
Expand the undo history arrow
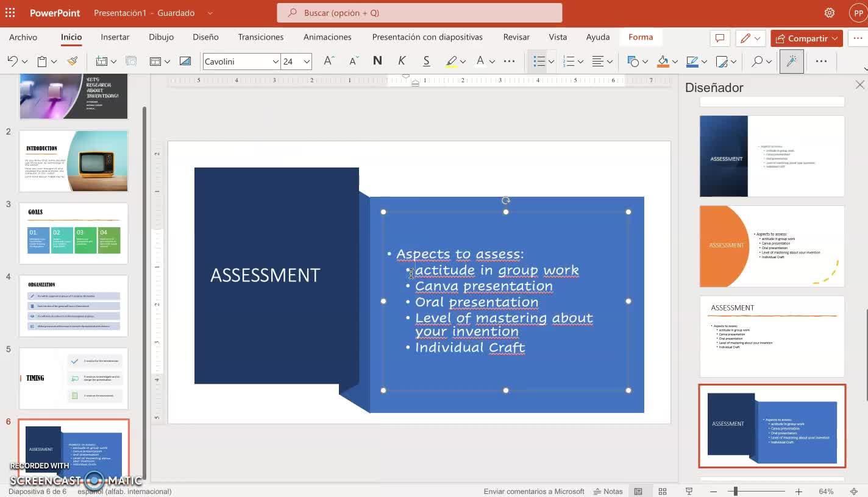point(24,62)
